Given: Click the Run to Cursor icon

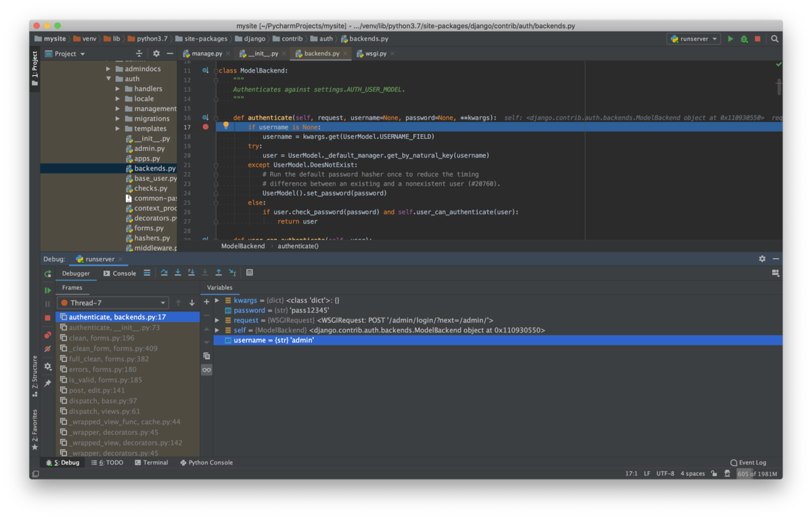Looking at the screenshot, I should 232,273.
